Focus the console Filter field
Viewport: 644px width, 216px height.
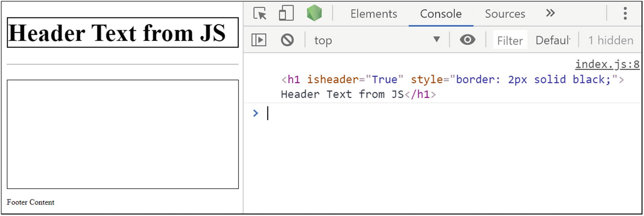(510, 40)
